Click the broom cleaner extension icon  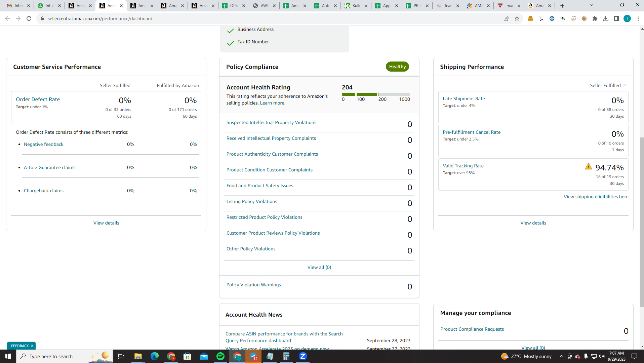541,18
